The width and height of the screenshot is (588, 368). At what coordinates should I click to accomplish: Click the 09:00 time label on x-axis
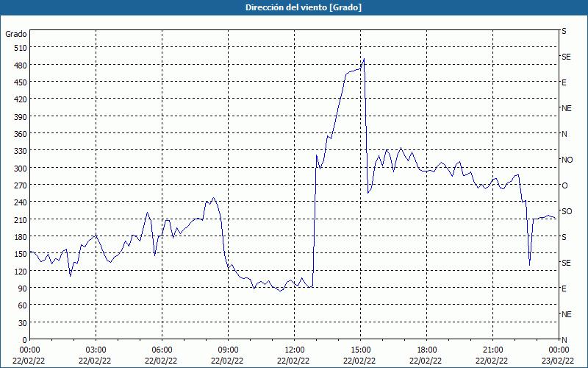coord(228,350)
